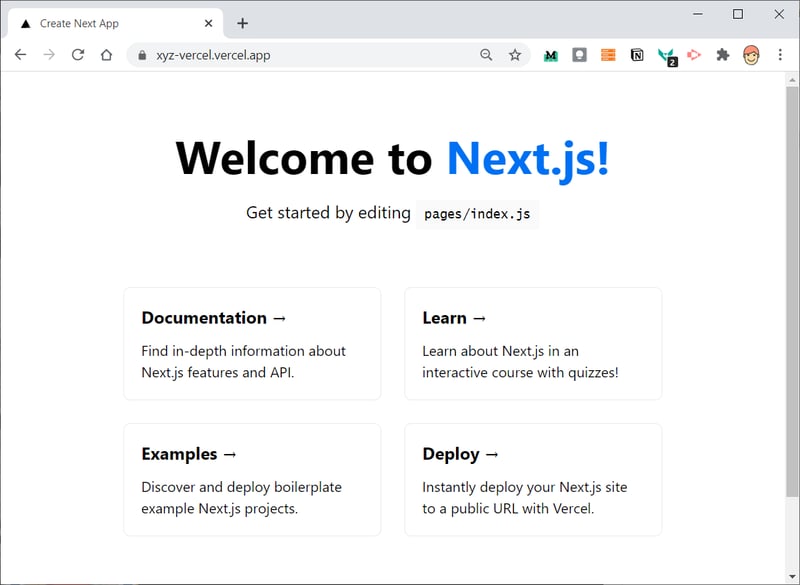
Task: Open the Chrome three-dot menu
Action: coord(780,55)
